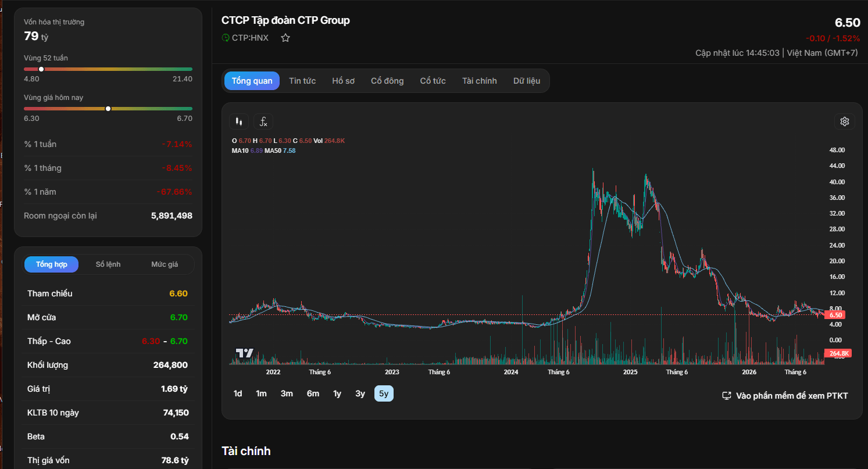Click the Giá trị value 1.69 tỷ
868x469 pixels.
[174, 389]
